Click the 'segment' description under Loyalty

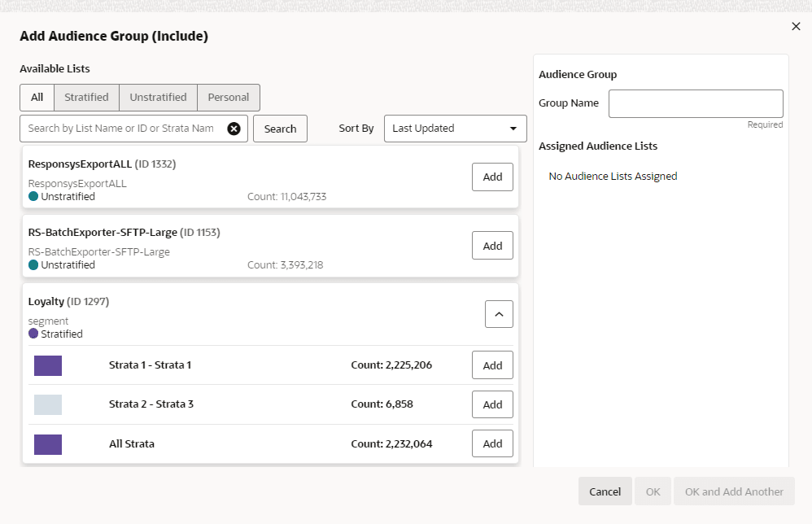pos(48,321)
